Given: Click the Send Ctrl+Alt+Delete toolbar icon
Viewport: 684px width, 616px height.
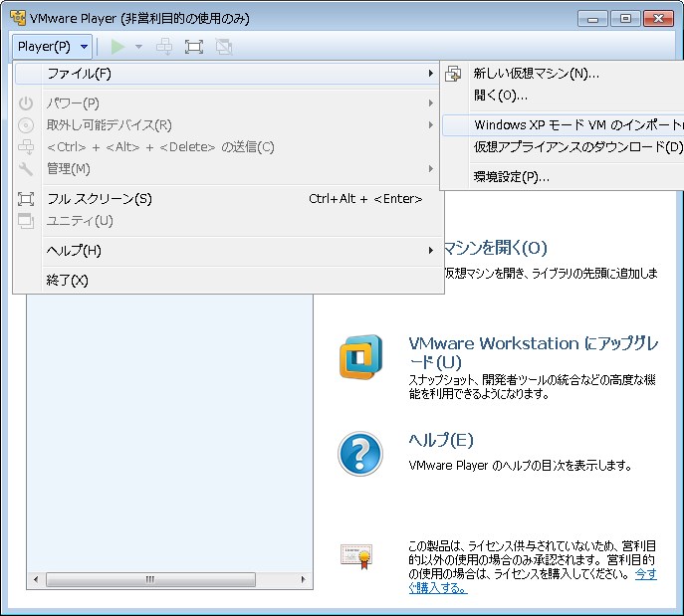Looking at the screenshot, I should click(x=164, y=46).
